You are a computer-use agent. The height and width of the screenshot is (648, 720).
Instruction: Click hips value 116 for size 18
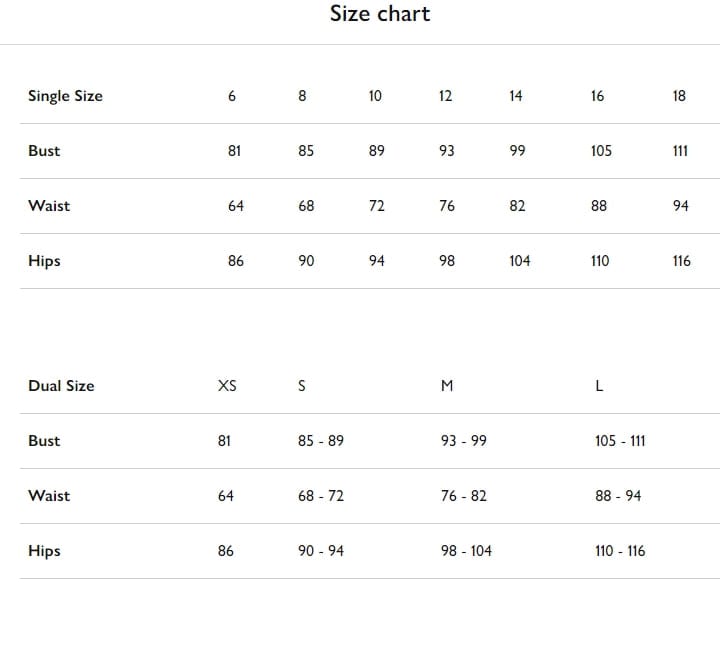coord(682,261)
